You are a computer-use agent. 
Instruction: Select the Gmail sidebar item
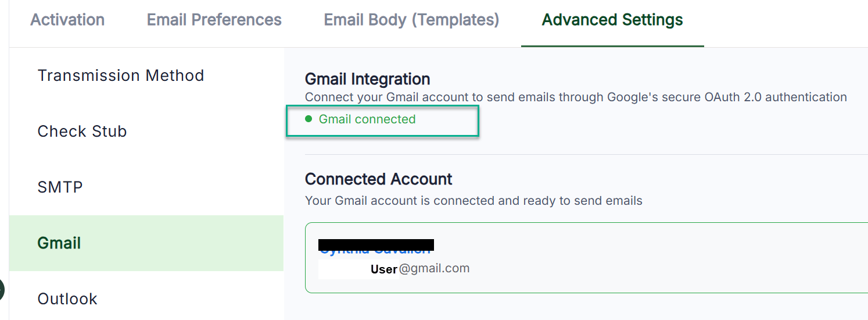pyautogui.click(x=59, y=243)
